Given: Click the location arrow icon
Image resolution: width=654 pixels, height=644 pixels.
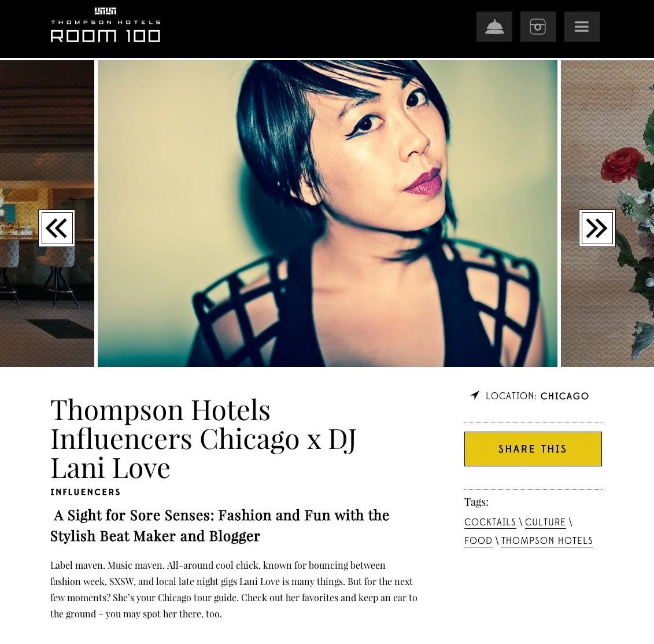Looking at the screenshot, I should (475, 395).
